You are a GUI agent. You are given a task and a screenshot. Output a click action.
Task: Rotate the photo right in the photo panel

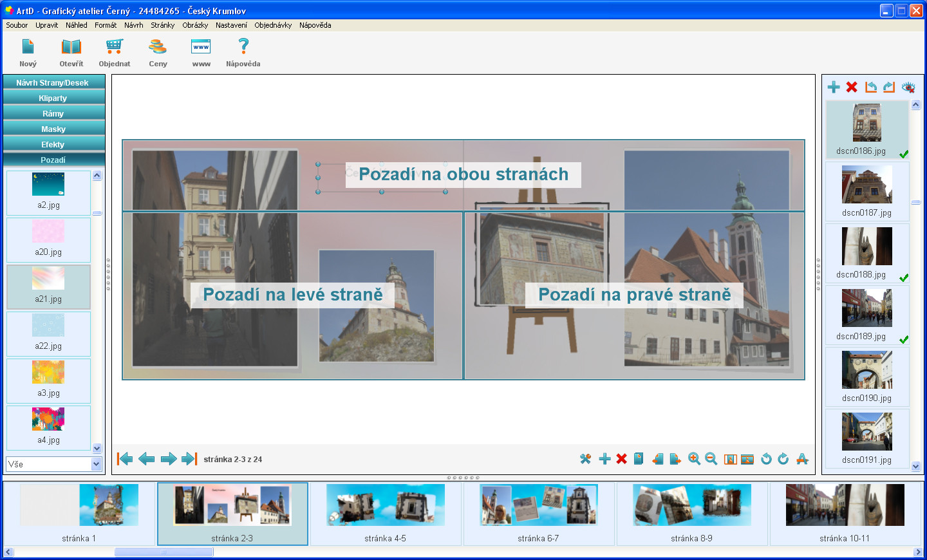(x=889, y=87)
